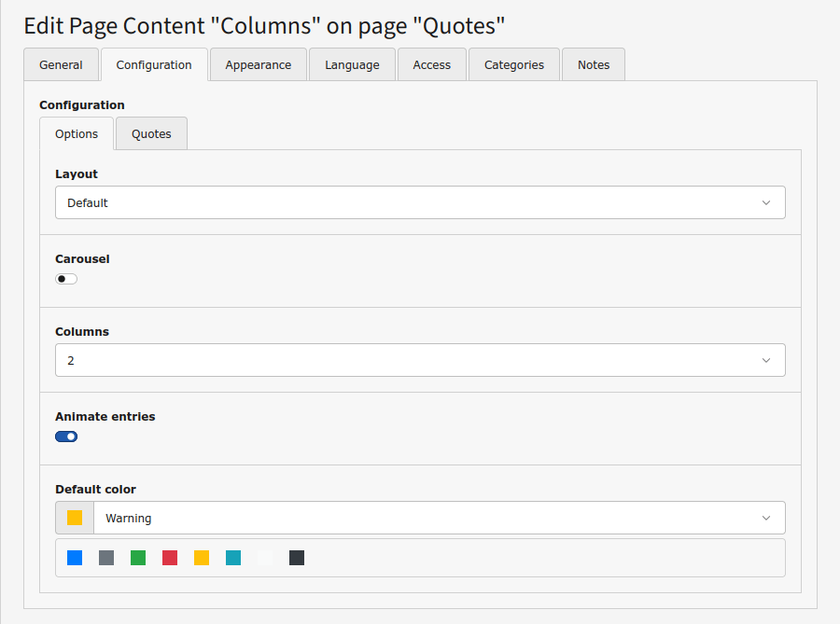The image size is (840, 624).
Task: Open the Appearance tab
Action: pos(259,65)
